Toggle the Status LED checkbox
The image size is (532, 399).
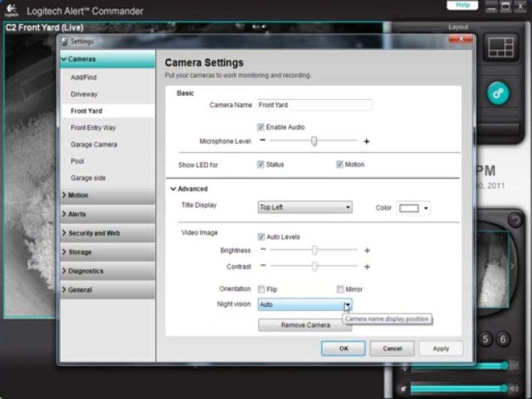(260, 165)
